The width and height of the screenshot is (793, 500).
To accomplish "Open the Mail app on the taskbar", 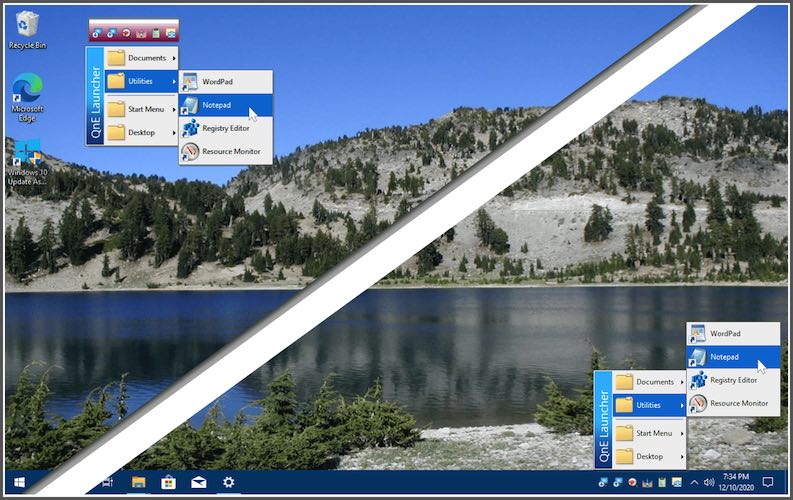I will 198,483.
